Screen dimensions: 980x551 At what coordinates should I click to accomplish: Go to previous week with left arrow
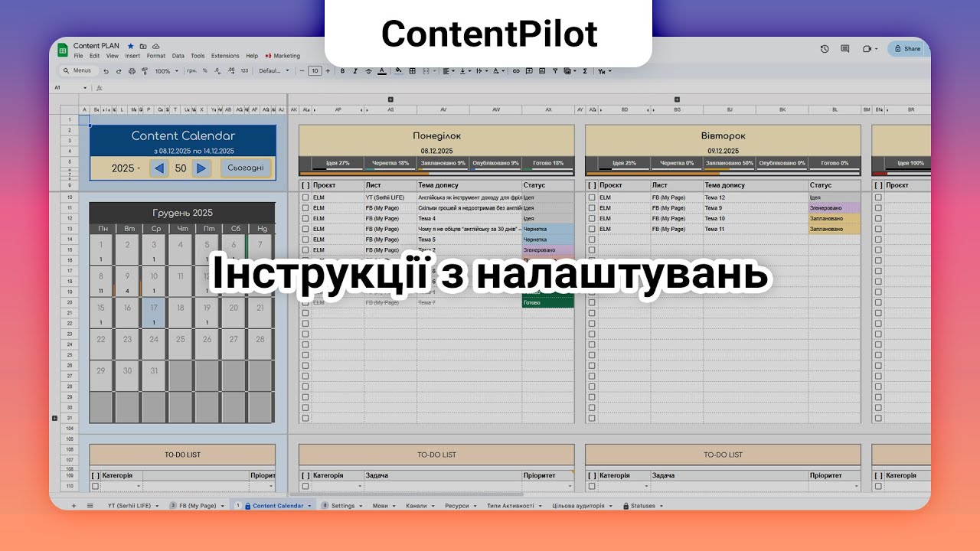pos(159,168)
